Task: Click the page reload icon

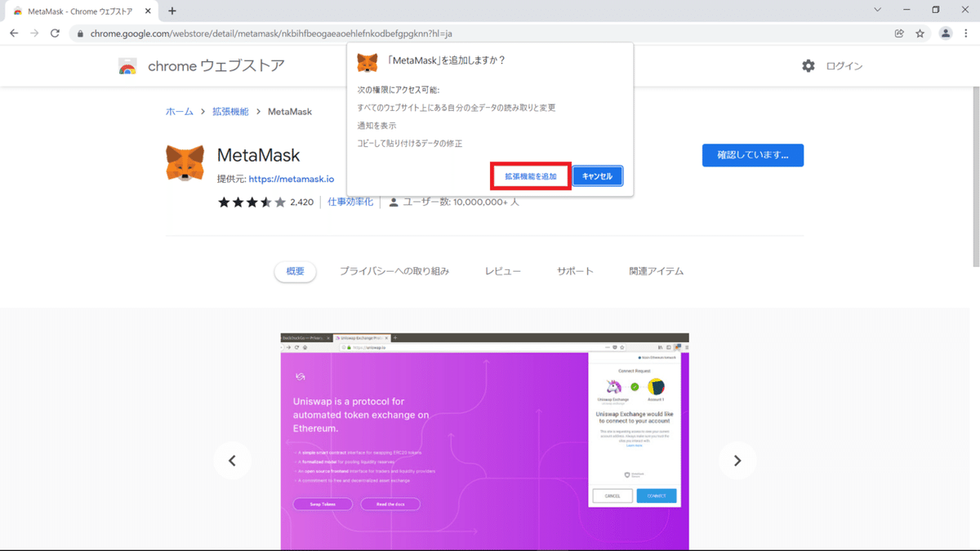Action: tap(55, 33)
